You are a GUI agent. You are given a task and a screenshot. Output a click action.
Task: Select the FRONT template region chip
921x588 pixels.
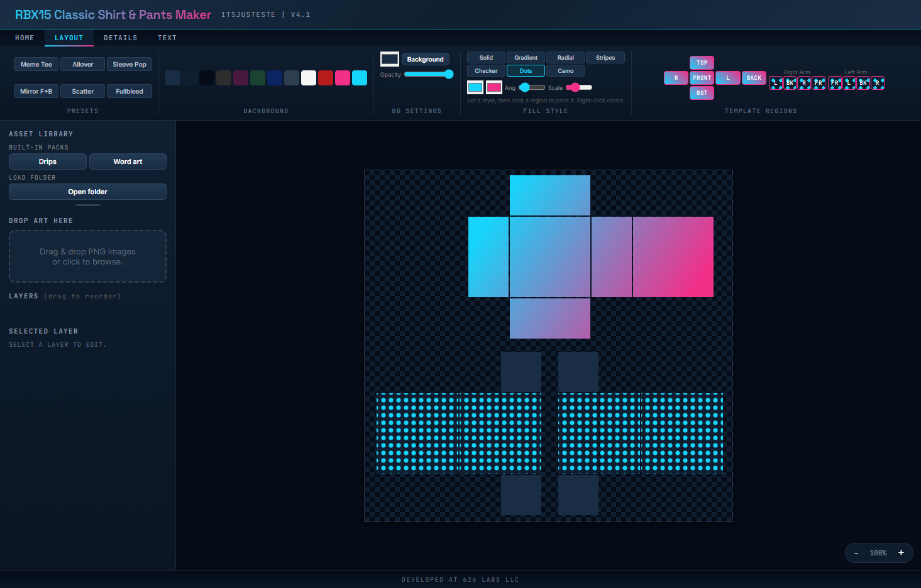(x=702, y=78)
